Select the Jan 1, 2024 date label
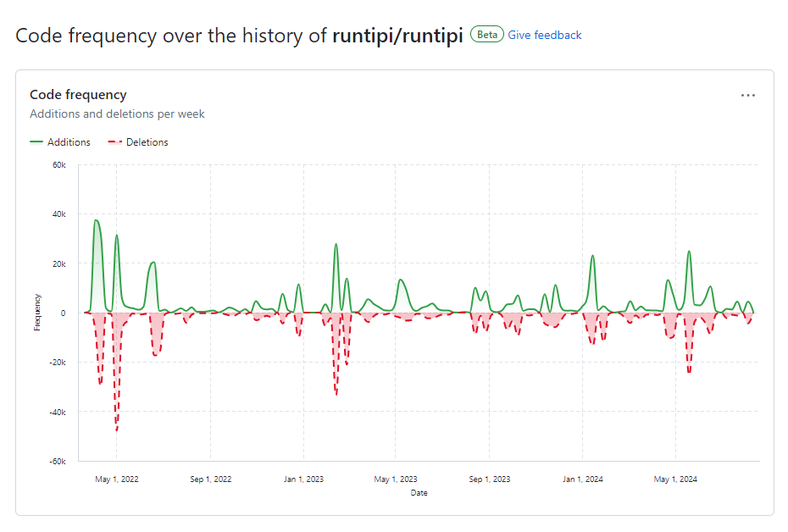788x532 pixels. pyautogui.click(x=582, y=479)
